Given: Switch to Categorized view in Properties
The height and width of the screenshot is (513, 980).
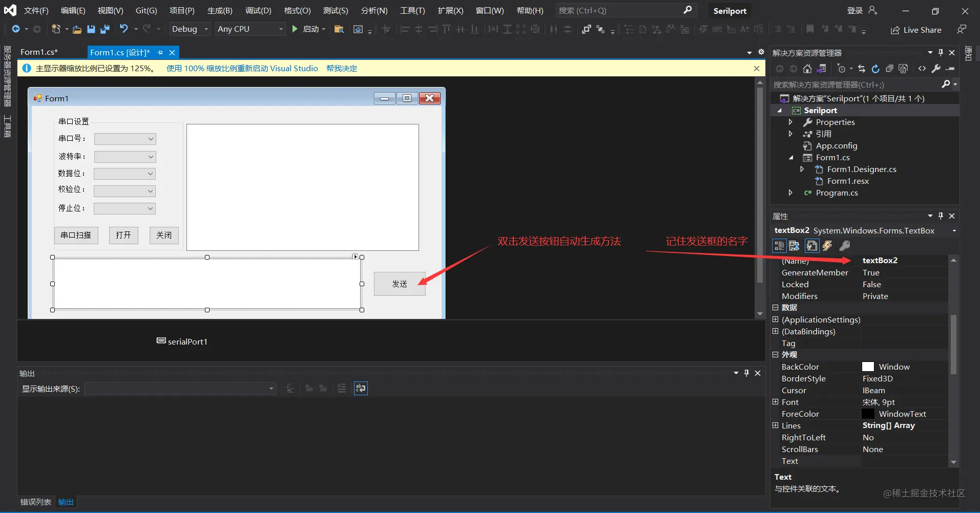Looking at the screenshot, I should point(779,246).
